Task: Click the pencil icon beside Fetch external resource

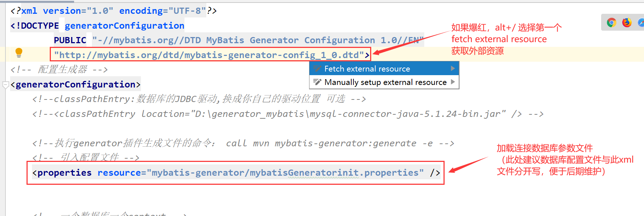Action: coord(317,69)
